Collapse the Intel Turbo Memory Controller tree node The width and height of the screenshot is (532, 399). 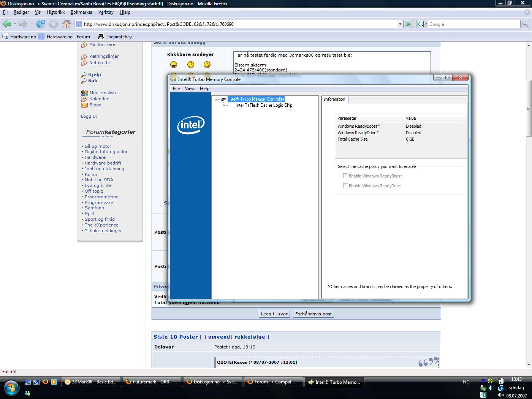[x=216, y=99]
